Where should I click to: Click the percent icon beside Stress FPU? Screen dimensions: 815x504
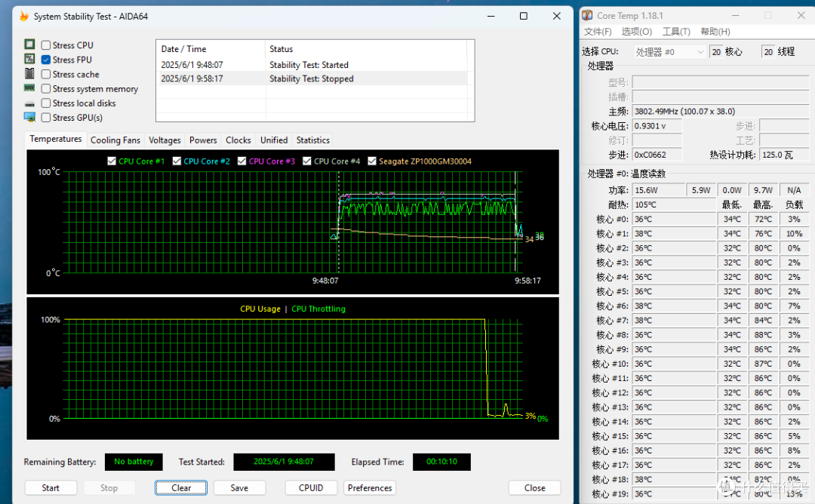click(x=29, y=59)
